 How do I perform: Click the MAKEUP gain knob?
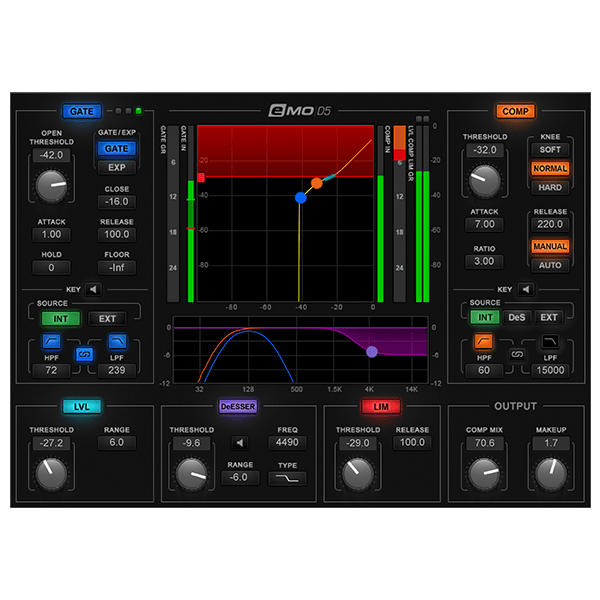click(551, 474)
